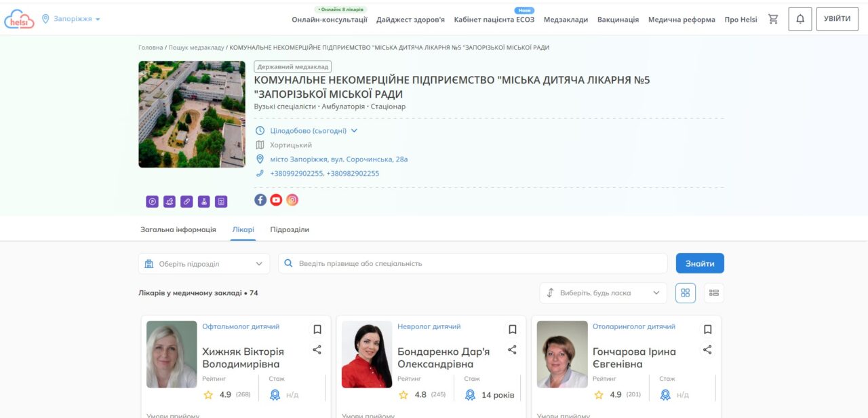Open hospital address вул. Сорочинська, 28а
Image resolution: width=868 pixels, height=418 pixels.
(x=339, y=159)
